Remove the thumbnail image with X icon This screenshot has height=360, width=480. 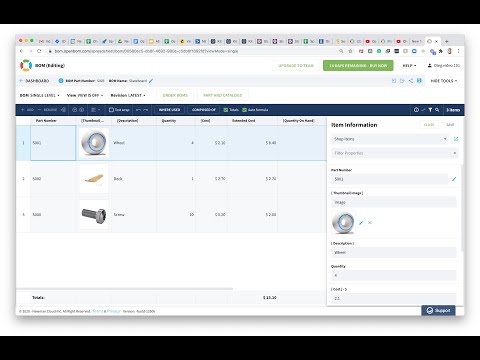(x=370, y=223)
